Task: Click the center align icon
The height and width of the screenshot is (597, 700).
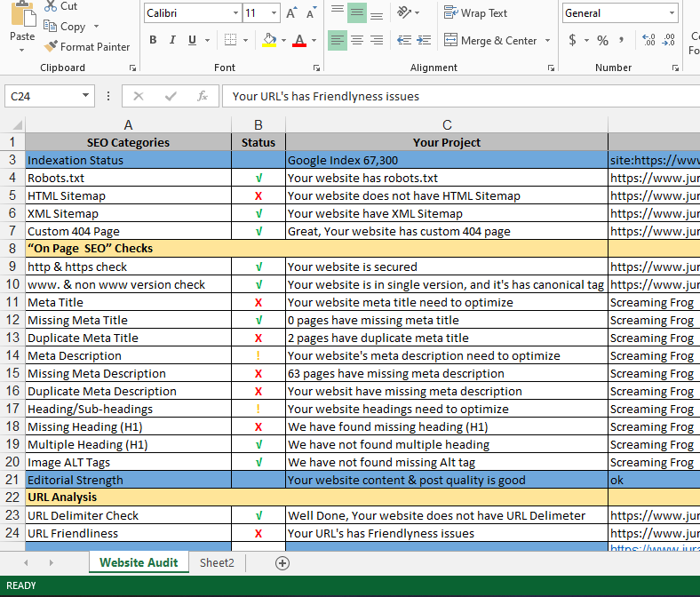Action: pos(357,40)
